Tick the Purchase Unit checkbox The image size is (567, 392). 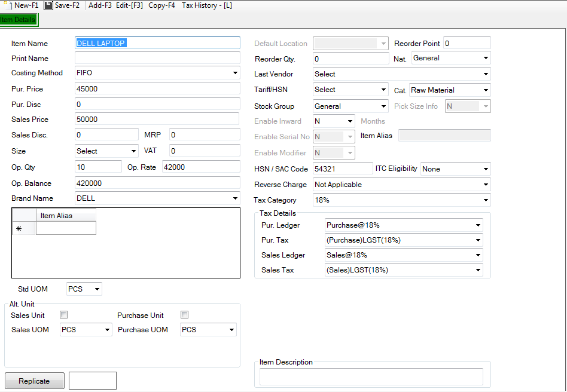185,315
